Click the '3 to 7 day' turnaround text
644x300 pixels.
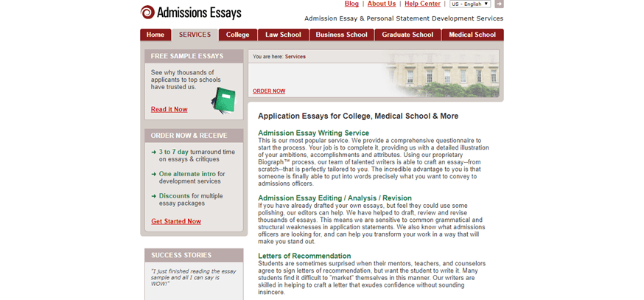[x=174, y=152]
